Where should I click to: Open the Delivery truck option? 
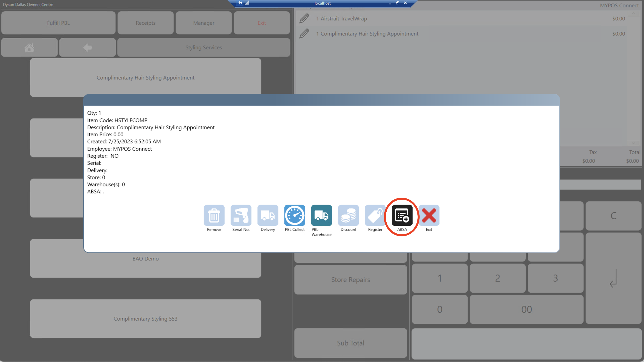click(x=268, y=215)
